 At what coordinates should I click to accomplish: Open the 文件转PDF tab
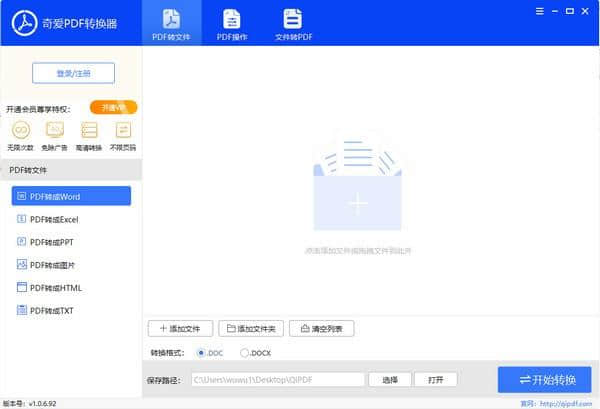click(x=291, y=24)
